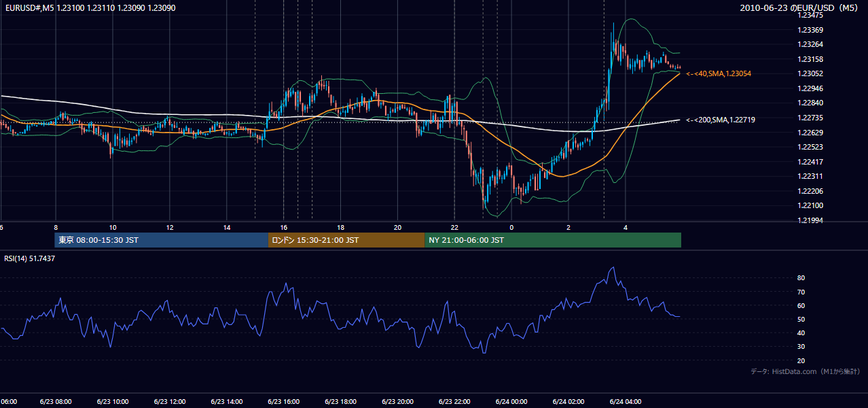Click bottom time axis label 6/23 16:00
868x408 pixels.
(284, 401)
